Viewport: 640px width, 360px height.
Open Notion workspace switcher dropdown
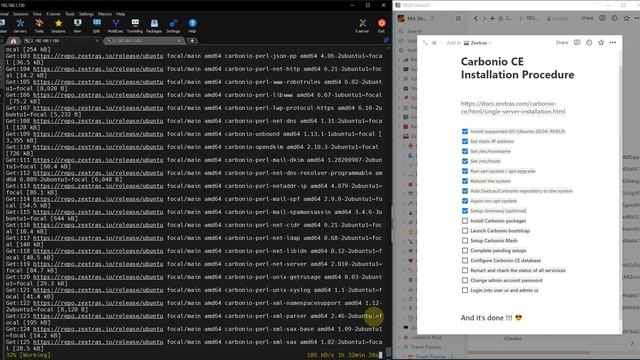tap(416, 18)
